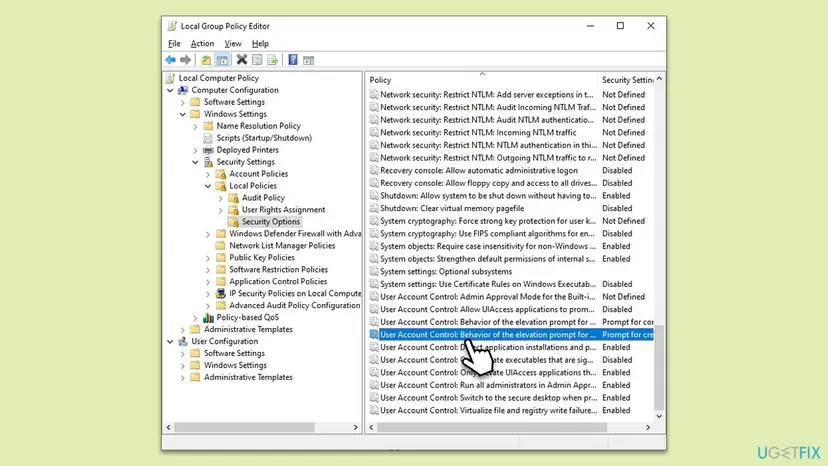The image size is (828, 466).
Task: Click tree pane horizontal scrollbar thumb
Action: pyautogui.click(x=244, y=427)
